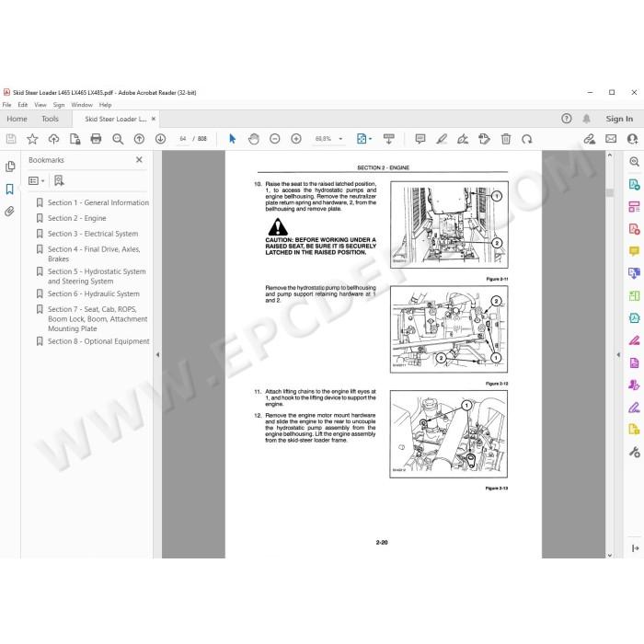Open the View menu
644x644 pixels.
40,105
